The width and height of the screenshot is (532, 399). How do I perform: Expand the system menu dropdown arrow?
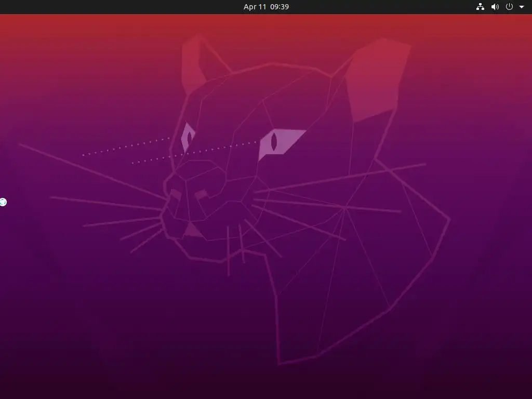click(x=522, y=7)
